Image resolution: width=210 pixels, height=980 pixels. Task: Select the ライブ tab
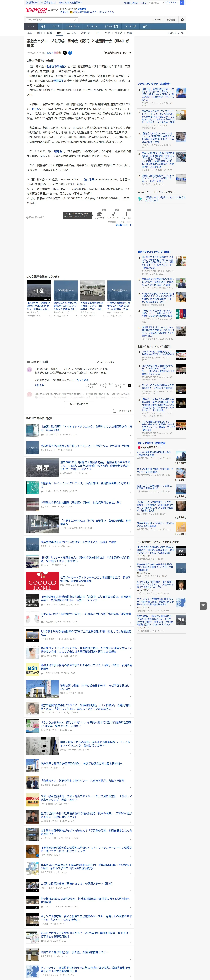[x=56, y=27]
